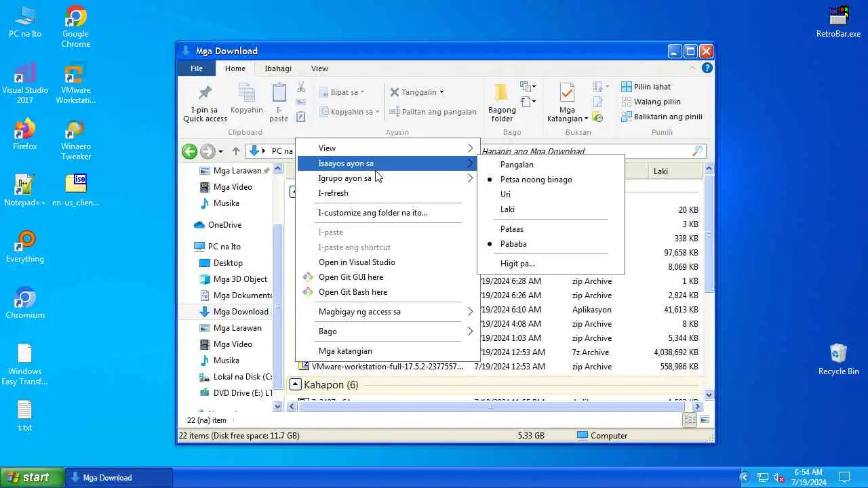
Task: Click the scissors cut icon
Action: tap(301, 87)
